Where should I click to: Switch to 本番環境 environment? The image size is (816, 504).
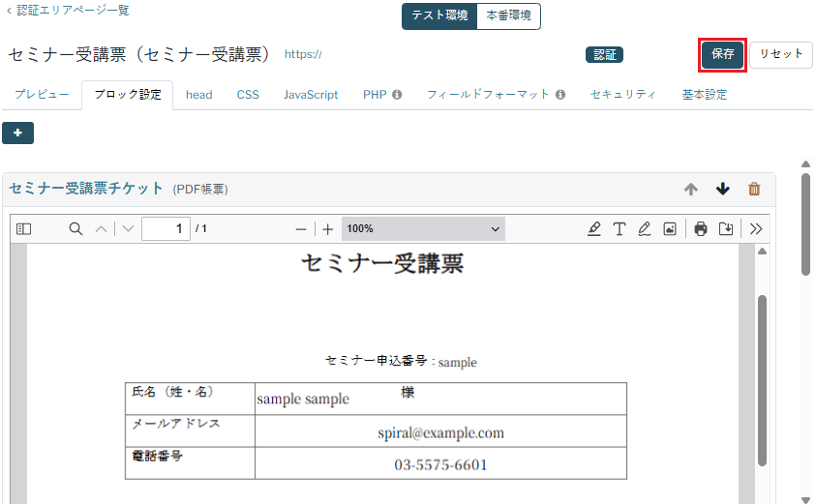click(508, 15)
